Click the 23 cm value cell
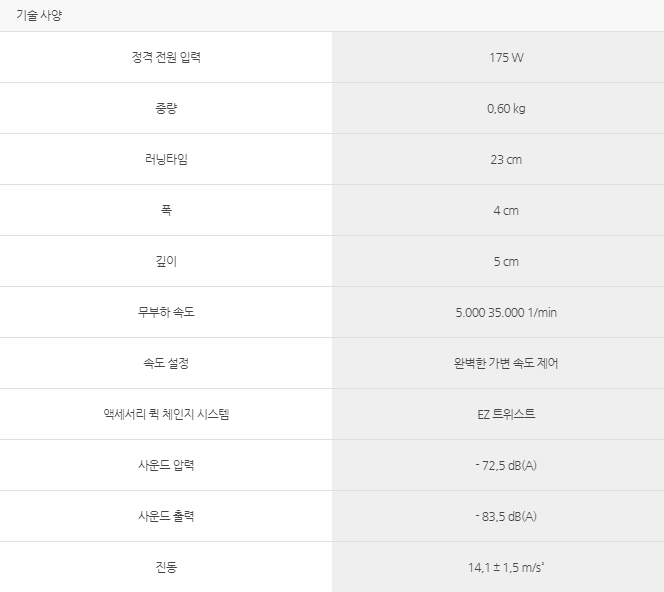This screenshot has width=664, height=592. coord(498,160)
